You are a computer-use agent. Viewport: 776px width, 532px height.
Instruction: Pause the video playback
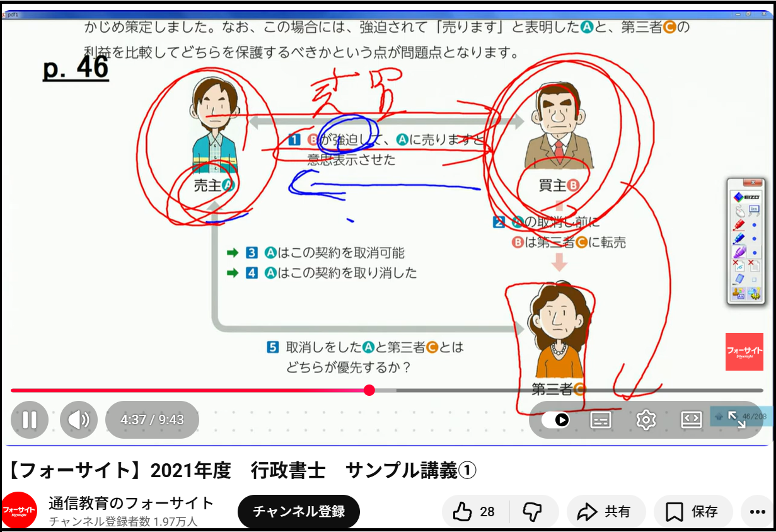click(29, 419)
